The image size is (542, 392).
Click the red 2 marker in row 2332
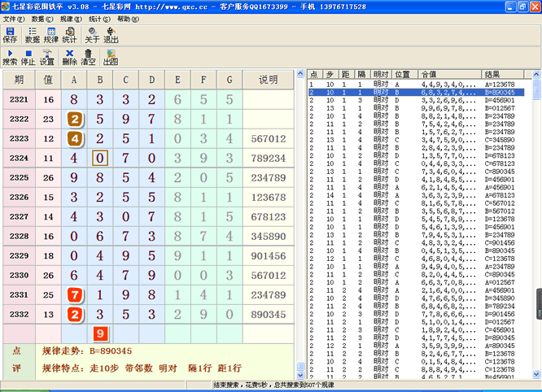pyautogui.click(x=75, y=315)
